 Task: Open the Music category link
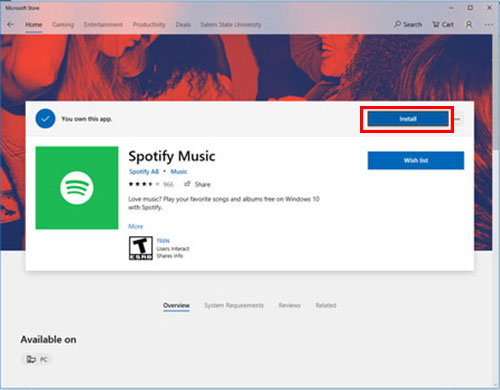click(179, 171)
